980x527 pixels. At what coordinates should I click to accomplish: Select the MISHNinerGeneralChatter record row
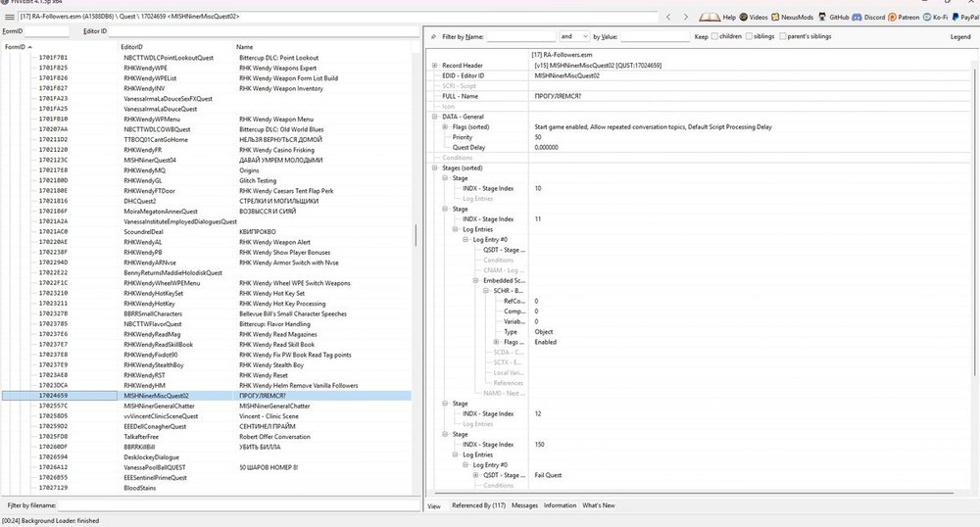click(206, 406)
